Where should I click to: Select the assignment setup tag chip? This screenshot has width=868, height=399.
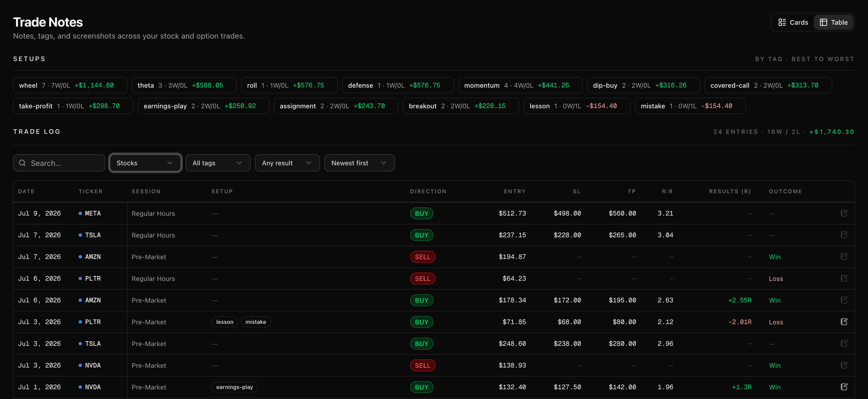pyautogui.click(x=336, y=106)
